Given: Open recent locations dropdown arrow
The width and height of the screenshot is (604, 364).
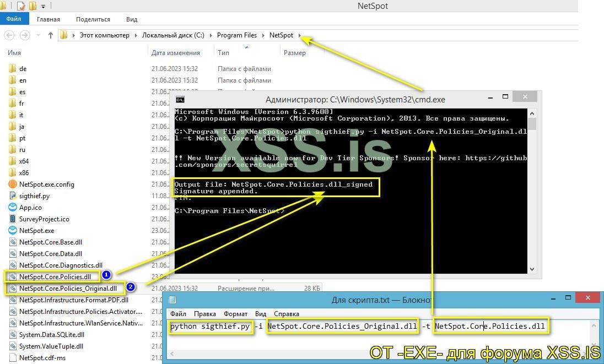Looking at the screenshot, I should pos(38,35).
